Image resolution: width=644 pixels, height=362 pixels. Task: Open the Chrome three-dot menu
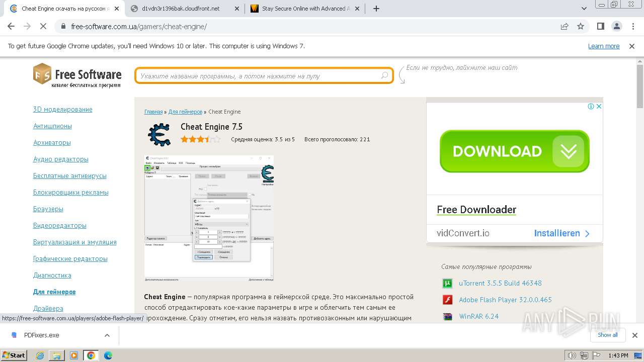coord(632,27)
